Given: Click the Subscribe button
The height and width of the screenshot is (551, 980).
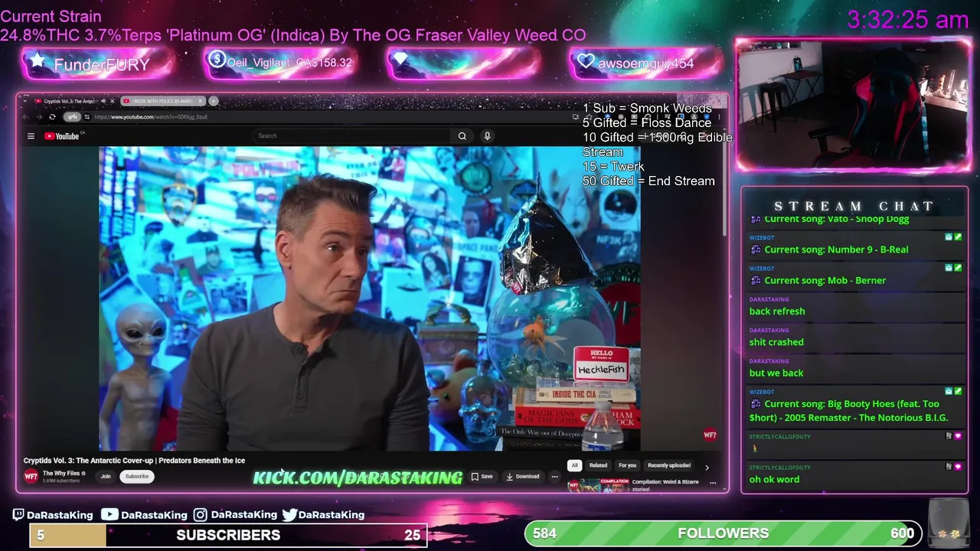Looking at the screenshot, I should click(x=137, y=476).
